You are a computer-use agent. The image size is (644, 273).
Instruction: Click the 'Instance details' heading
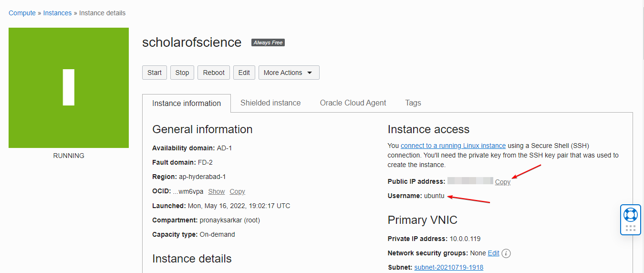[192, 259]
